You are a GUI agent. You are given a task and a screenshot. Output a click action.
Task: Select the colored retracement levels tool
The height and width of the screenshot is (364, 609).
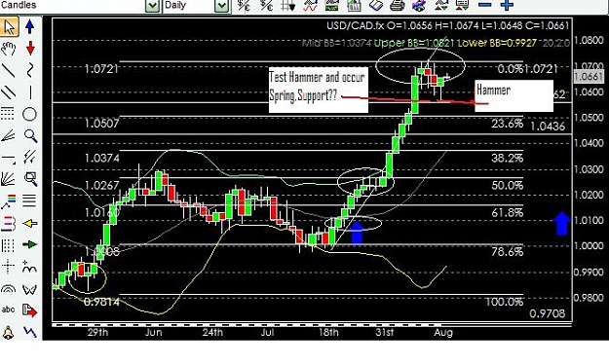[8, 201]
